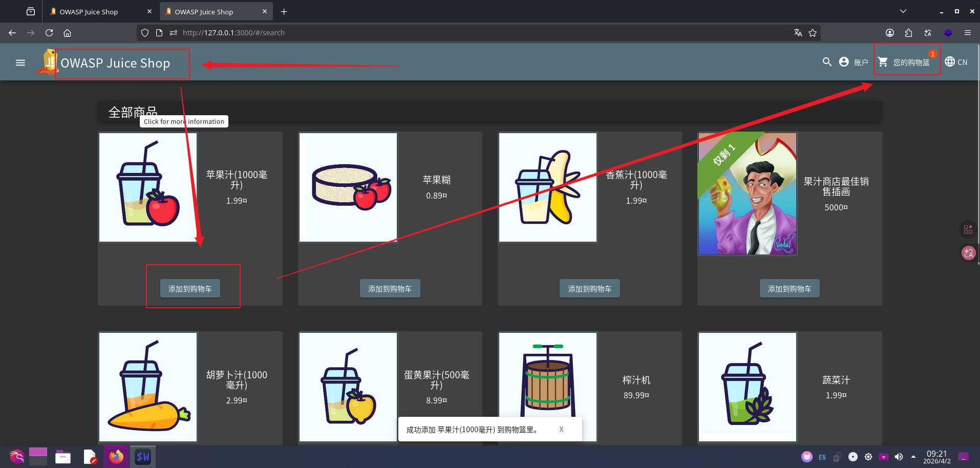Bookmark this page with the star

(813, 33)
